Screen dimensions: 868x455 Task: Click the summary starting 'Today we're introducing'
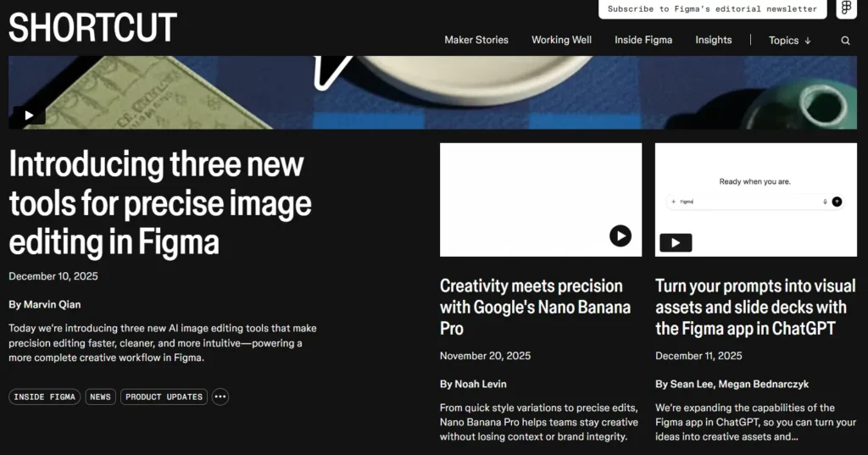(x=163, y=343)
